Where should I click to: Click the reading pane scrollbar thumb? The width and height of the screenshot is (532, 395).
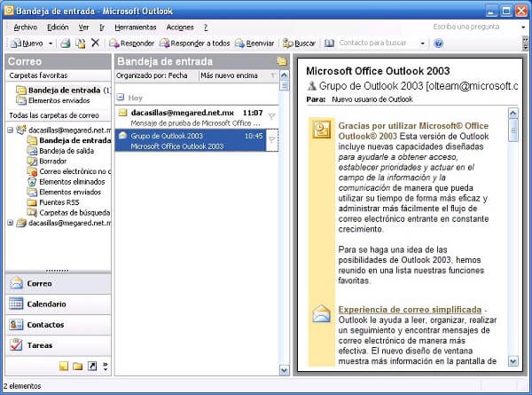pyautogui.click(x=513, y=130)
